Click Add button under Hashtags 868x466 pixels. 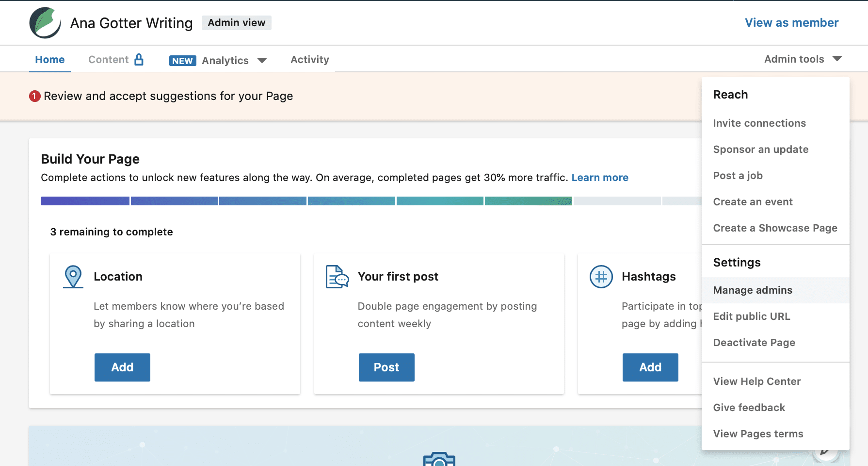click(650, 367)
